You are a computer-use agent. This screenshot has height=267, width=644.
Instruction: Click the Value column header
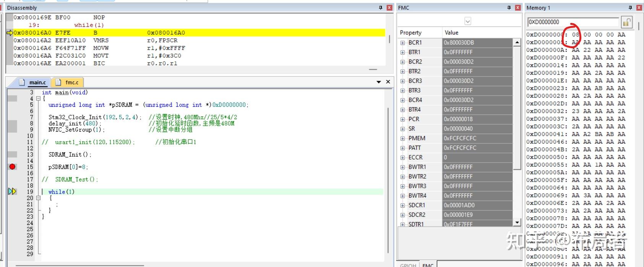(x=481, y=33)
